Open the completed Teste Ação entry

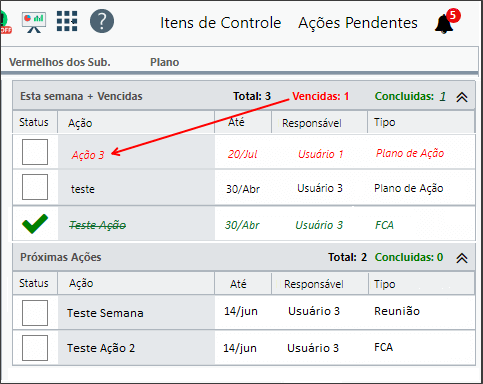tap(98, 225)
